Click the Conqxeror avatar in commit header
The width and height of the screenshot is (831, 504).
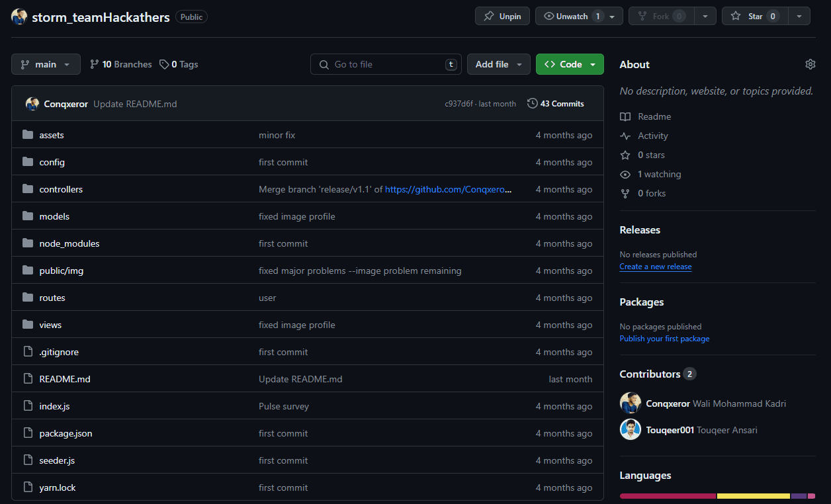click(x=32, y=104)
